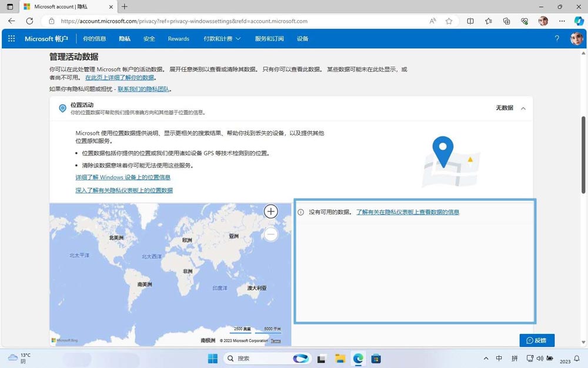The height and width of the screenshot is (368, 588).
Task: Switch to the 安全 tab
Action: click(149, 38)
